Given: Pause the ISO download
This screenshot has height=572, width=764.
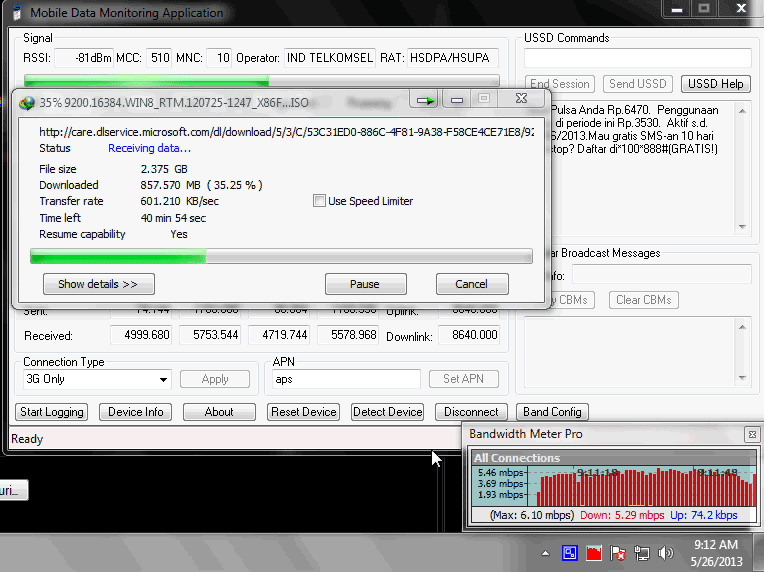Looking at the screenshot, I should pos(365,284).
